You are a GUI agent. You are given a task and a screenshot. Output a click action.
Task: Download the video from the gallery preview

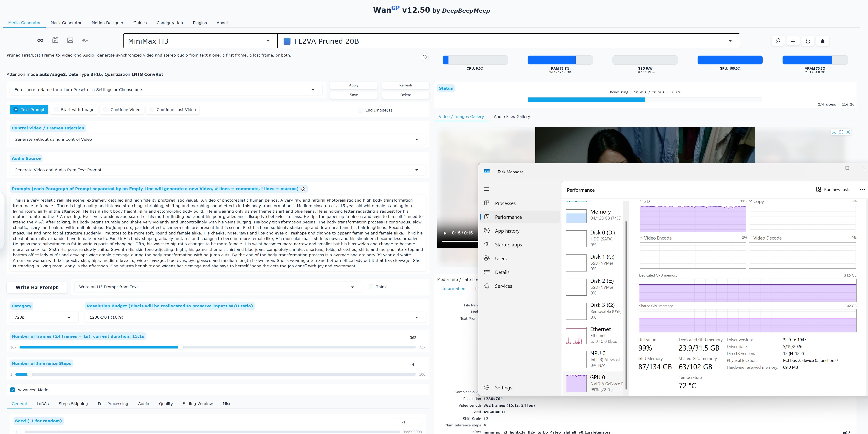tap(834, 132)
